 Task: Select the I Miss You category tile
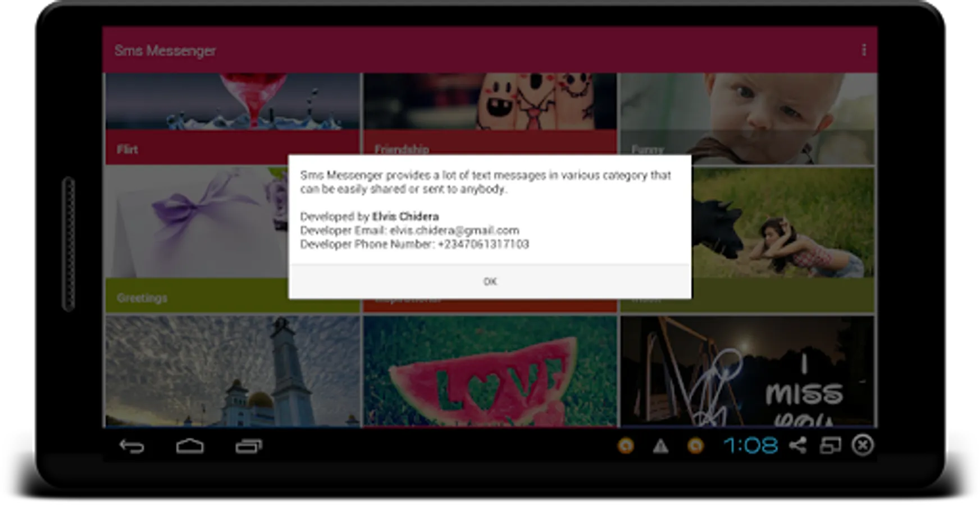pyautogui.click(x=747, y=371)
